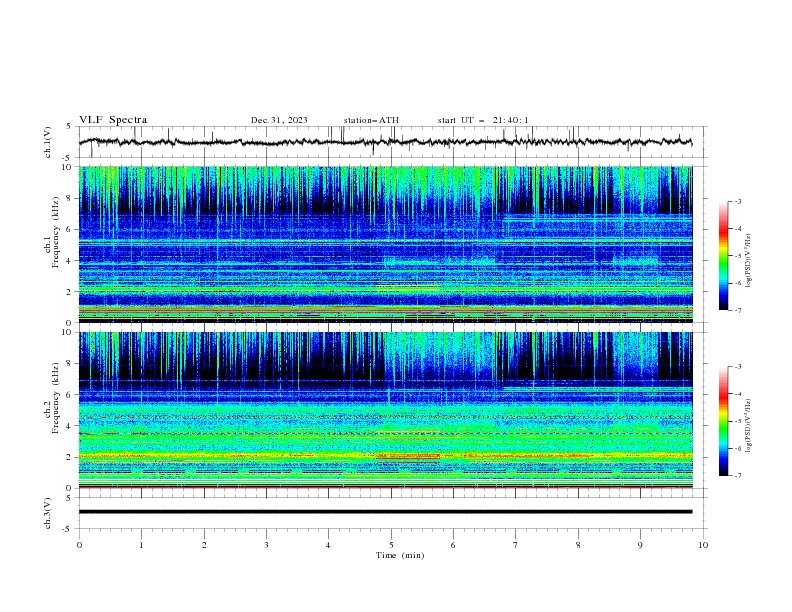Click inside the ch.1 spectrogram panel
Screen dimensions: 792x612
click(385, 244)
